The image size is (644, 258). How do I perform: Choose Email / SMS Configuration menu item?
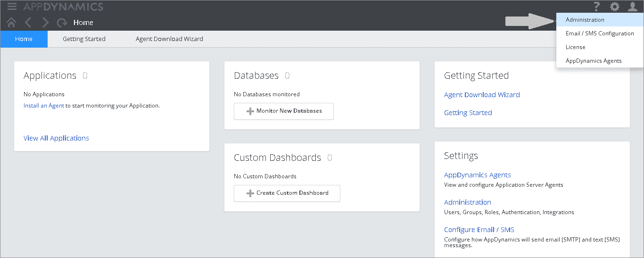[600, 33]
